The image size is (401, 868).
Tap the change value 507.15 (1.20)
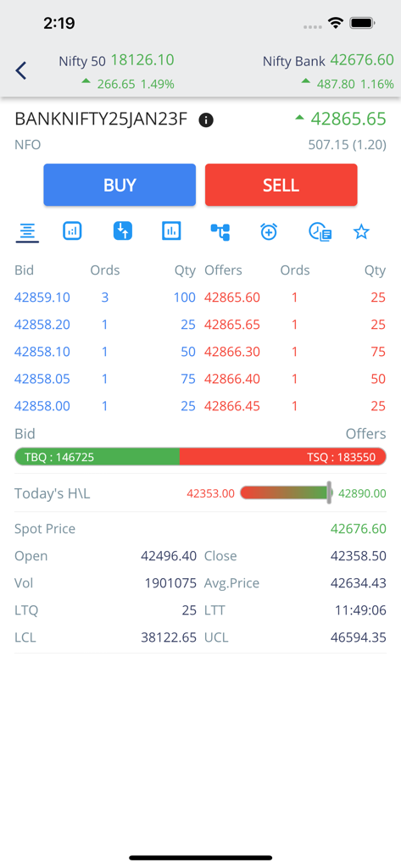pos(348,145)
